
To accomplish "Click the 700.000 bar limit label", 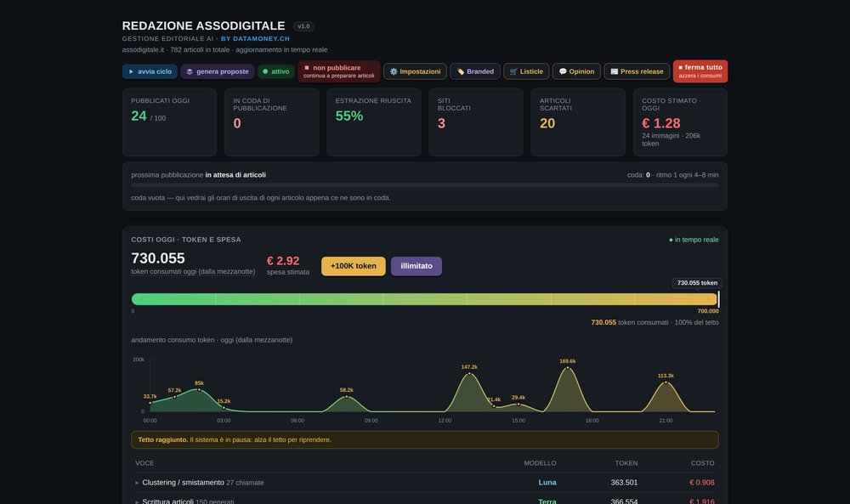I will (x=708, y=311).
